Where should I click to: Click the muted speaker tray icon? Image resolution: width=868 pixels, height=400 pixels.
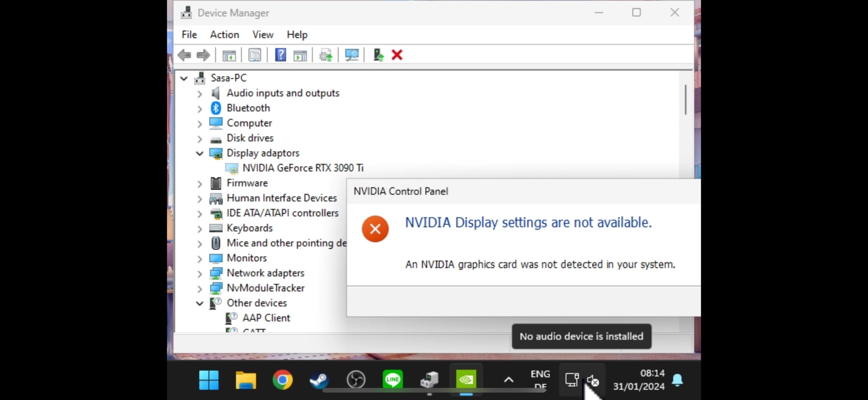[x=593, y=381]
